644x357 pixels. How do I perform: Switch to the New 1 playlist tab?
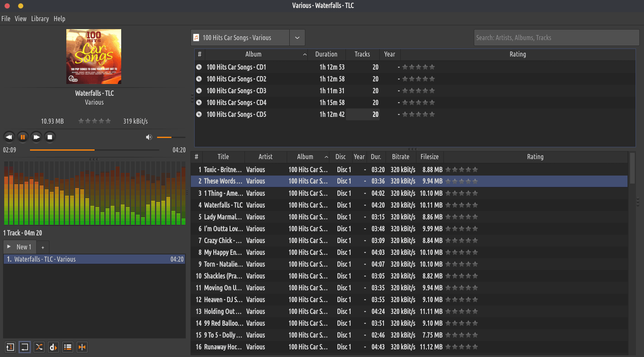[x=20, y=247]
